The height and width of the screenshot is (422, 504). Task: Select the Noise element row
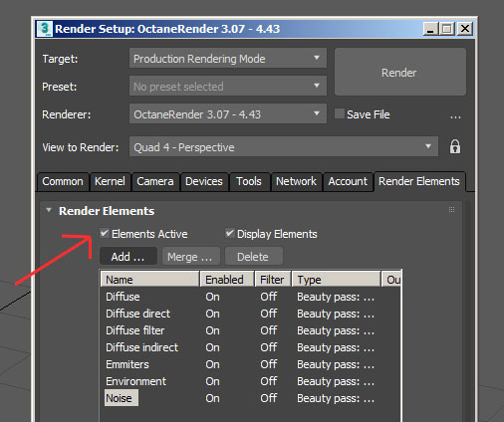[x=251, y=398]
